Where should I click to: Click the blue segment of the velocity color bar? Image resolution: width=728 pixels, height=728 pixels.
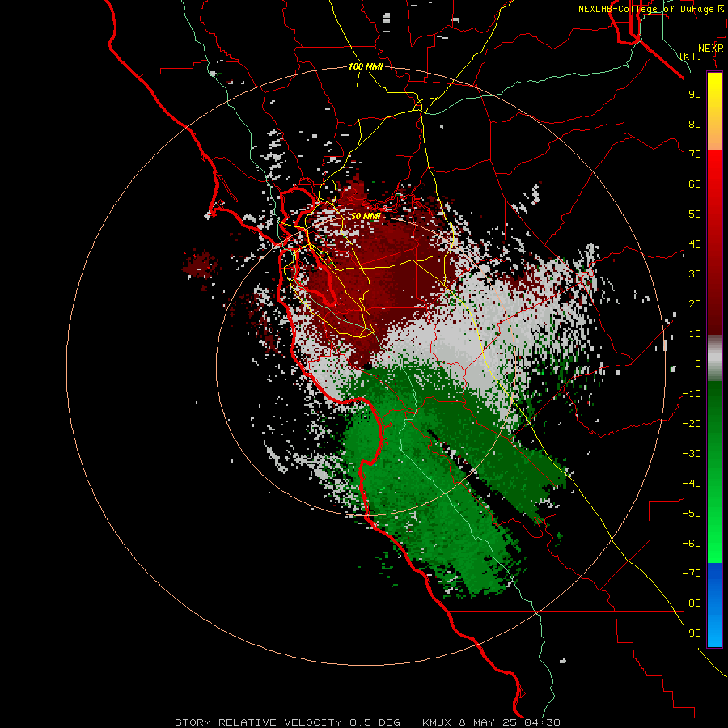(x=714, y=605)
